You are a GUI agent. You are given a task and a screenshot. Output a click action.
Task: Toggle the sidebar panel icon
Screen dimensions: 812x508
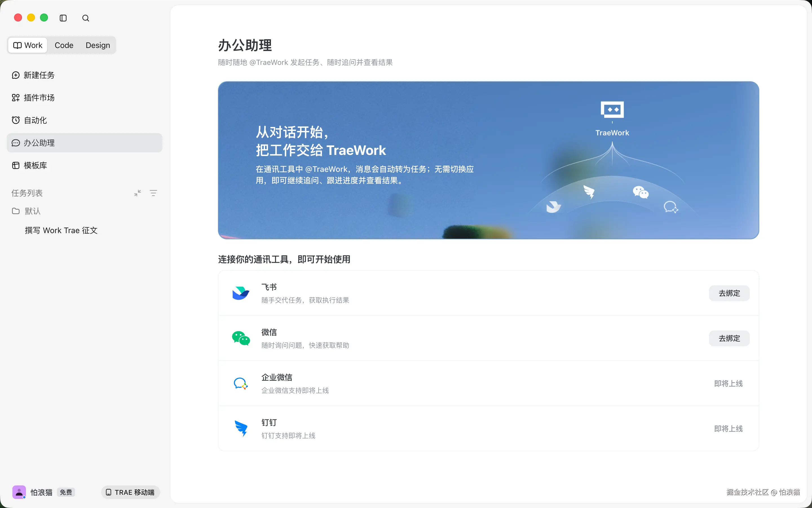click(x=63, y=18)
